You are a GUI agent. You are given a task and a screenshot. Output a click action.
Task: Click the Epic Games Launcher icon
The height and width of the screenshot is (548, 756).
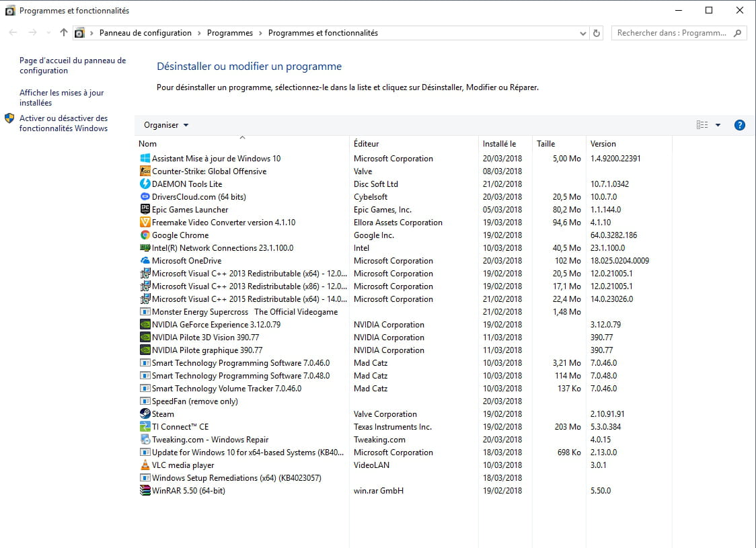click(x=145, y=210)
